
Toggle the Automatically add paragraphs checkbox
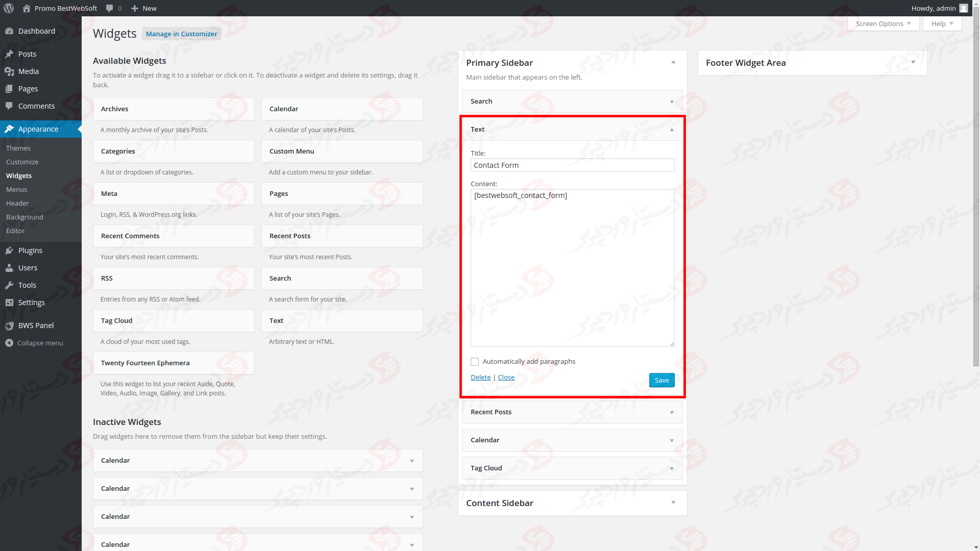point(475,361)
